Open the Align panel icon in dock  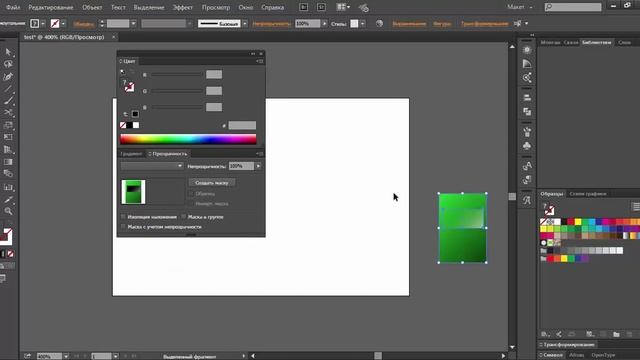pyautogui.click(x=527, y=98)
